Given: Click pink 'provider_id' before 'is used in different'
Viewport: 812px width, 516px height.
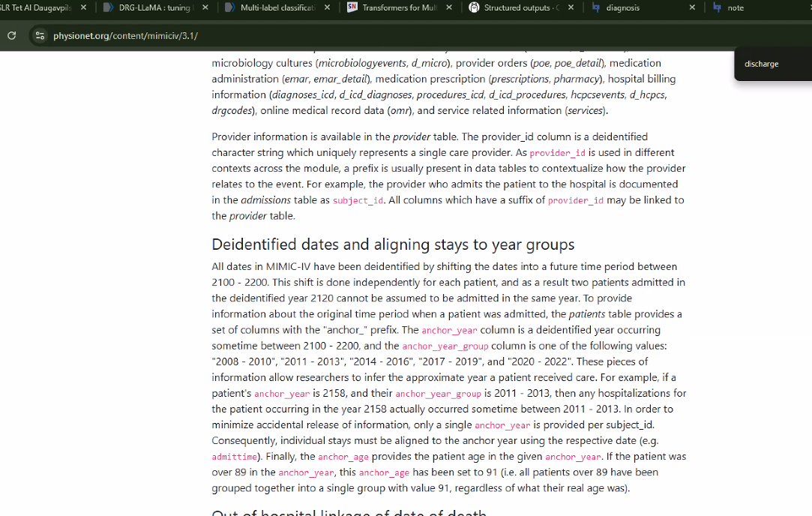Looking at the screenshot, I should point(557,153).
